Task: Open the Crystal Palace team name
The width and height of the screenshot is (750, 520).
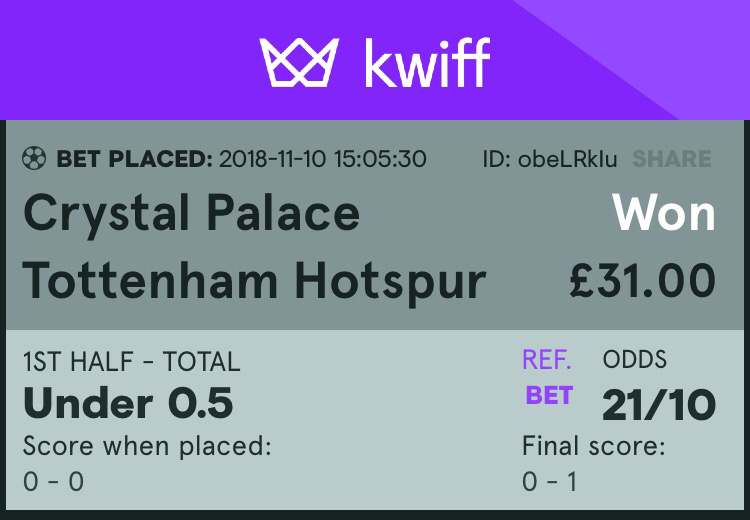Action: [x=191, y=213]
